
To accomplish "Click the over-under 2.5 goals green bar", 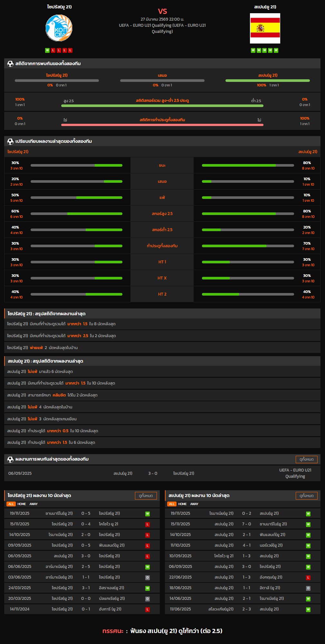I will coord(162,106).
